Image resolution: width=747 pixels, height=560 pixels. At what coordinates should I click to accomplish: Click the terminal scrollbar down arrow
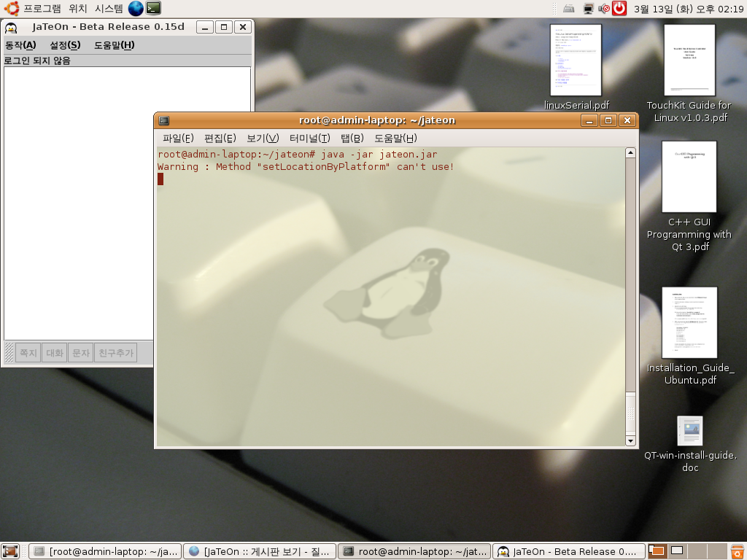click(x=630, y=441)
